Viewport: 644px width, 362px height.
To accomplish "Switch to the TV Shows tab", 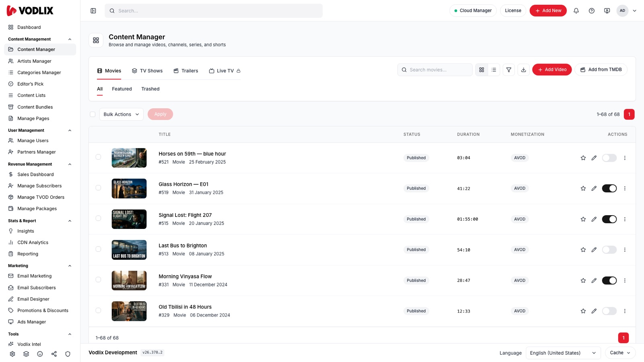I will [147, 71].
